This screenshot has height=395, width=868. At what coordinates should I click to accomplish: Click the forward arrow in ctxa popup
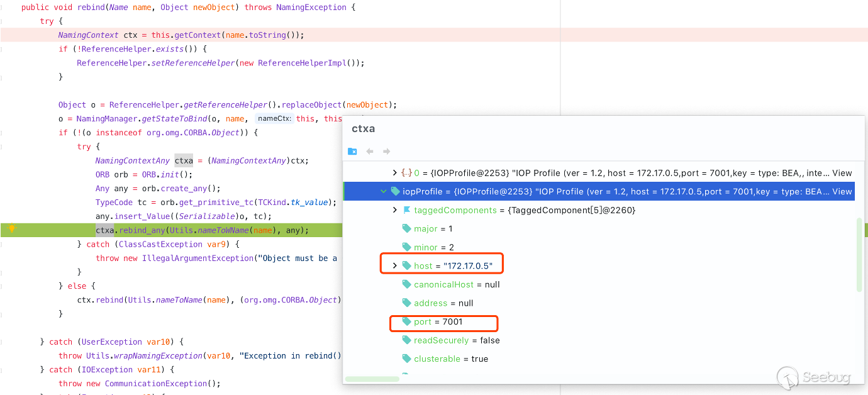click(387, 152)
